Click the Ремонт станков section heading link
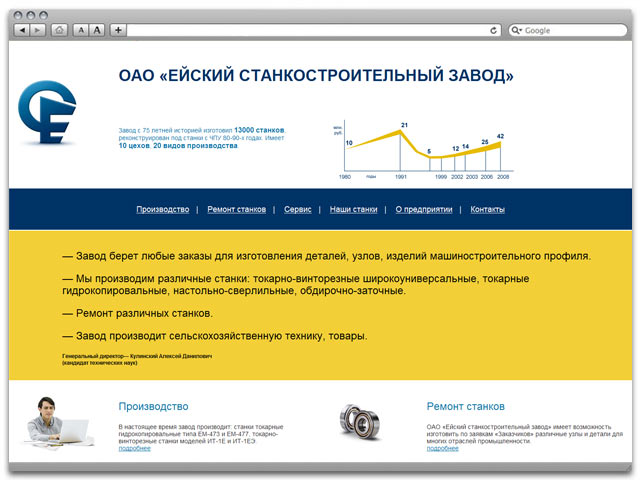The image size is (640, 480). (x=465, y=407)
